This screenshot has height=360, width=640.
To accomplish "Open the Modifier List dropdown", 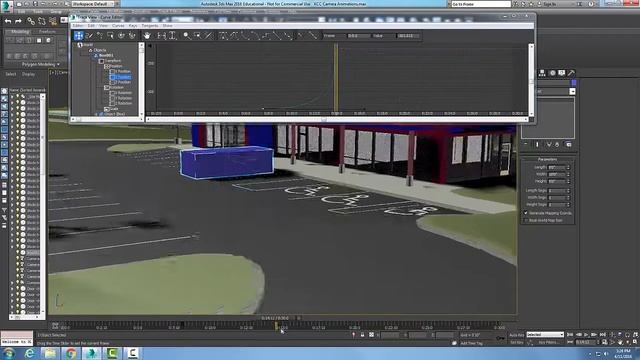I will click(x=572, y=91).
